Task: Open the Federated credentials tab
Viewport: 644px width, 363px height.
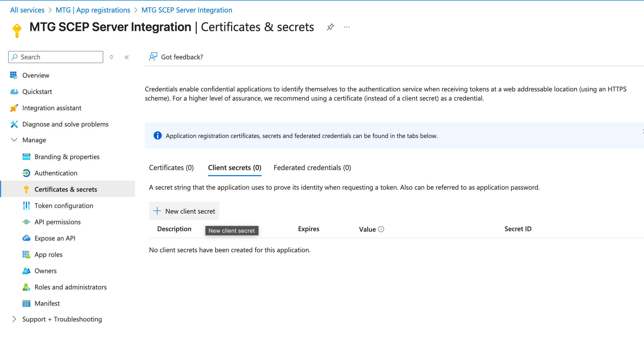Action: tap(312, 167)
